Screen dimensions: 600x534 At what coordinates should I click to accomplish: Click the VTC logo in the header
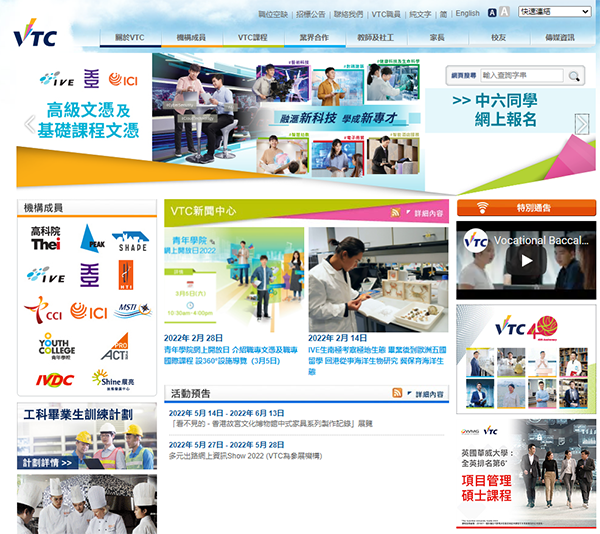pos(35,33)
